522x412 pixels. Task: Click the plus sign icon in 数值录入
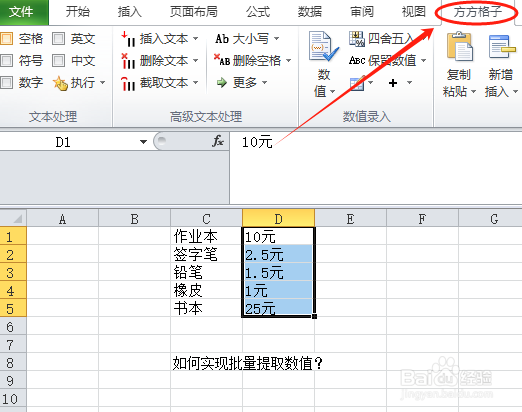click(393, 83)
